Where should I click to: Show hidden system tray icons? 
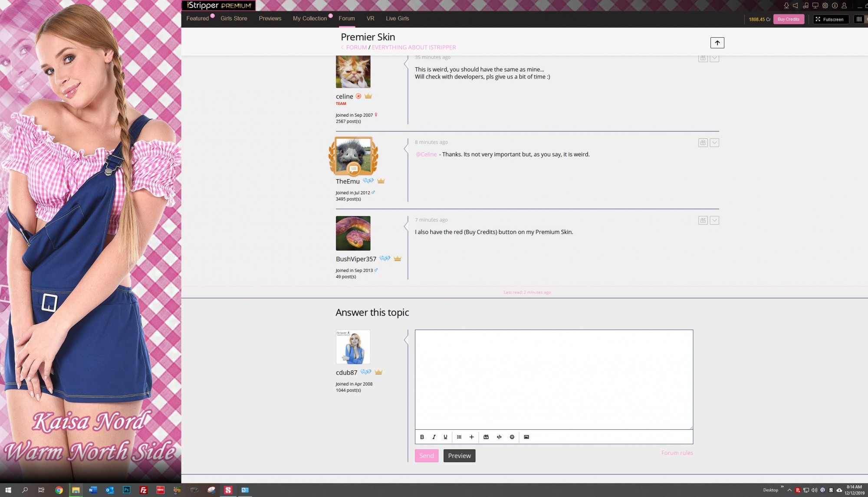click(x=789, y=490)
